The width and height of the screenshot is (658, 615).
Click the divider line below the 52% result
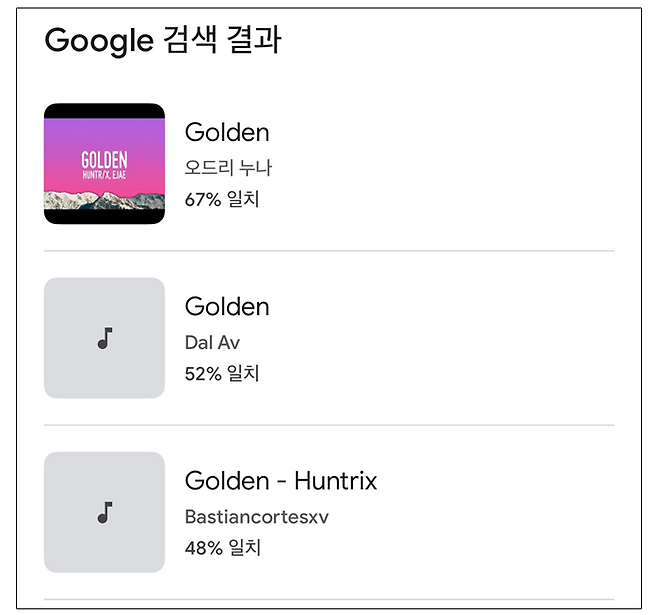pos(329,425)
